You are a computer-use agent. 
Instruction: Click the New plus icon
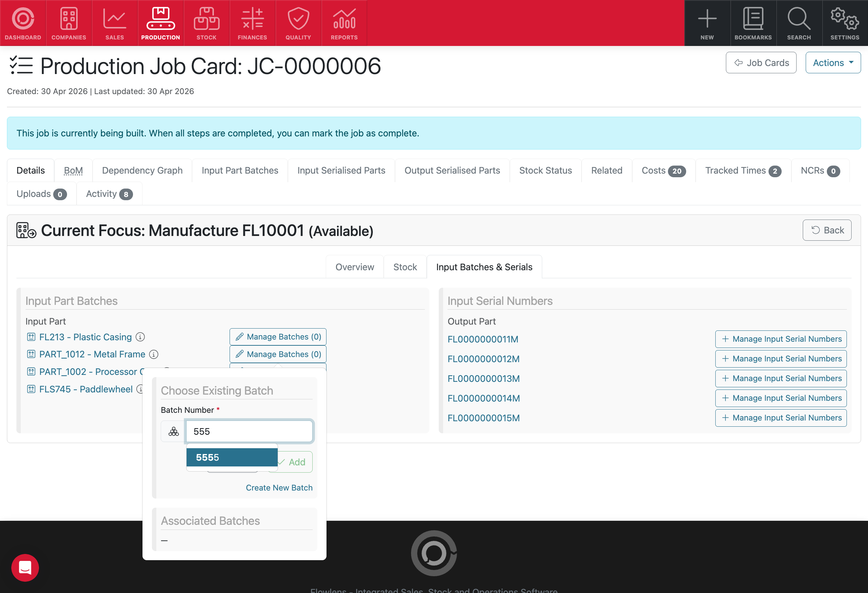pos(707,23)
